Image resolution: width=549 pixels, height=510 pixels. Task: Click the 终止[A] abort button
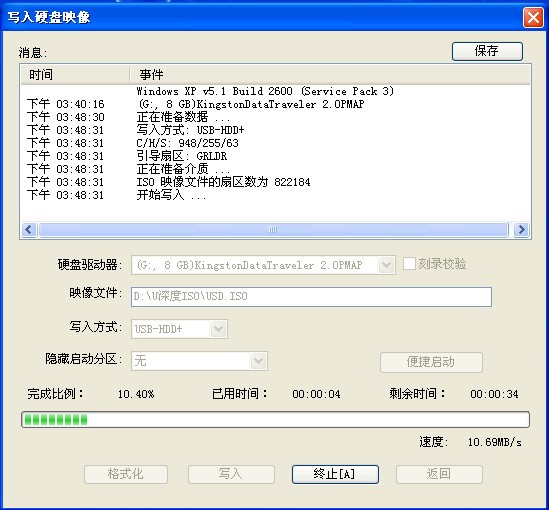click(x=335, y=474)
